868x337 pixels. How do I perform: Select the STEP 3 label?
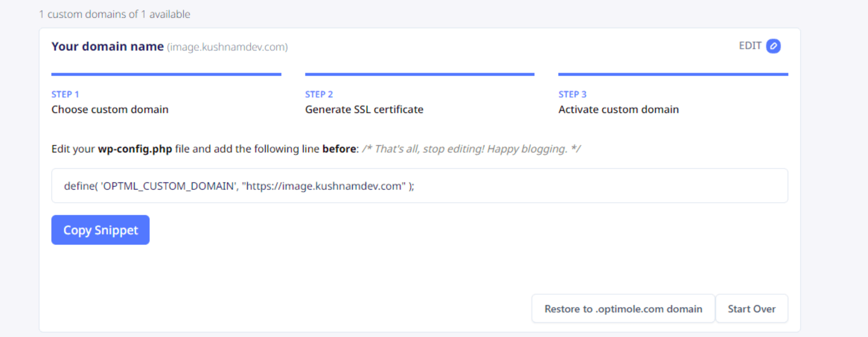pos(572,94)
